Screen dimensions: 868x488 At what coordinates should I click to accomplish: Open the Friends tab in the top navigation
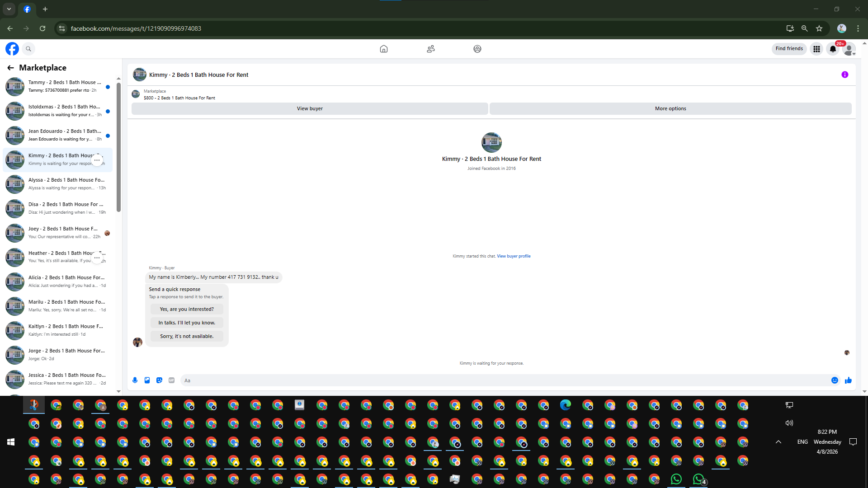point(430,49)
